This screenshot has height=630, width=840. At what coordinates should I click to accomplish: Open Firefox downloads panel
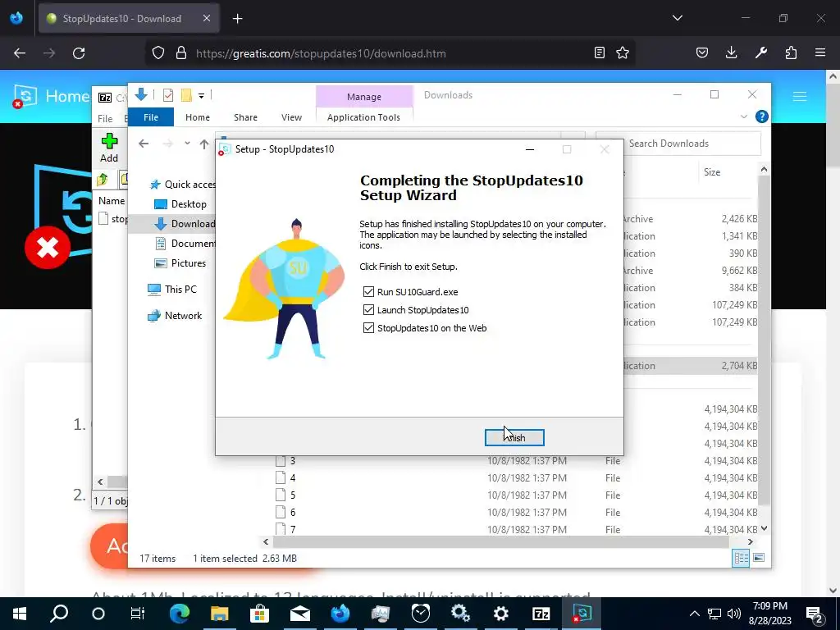click(731, 52)
